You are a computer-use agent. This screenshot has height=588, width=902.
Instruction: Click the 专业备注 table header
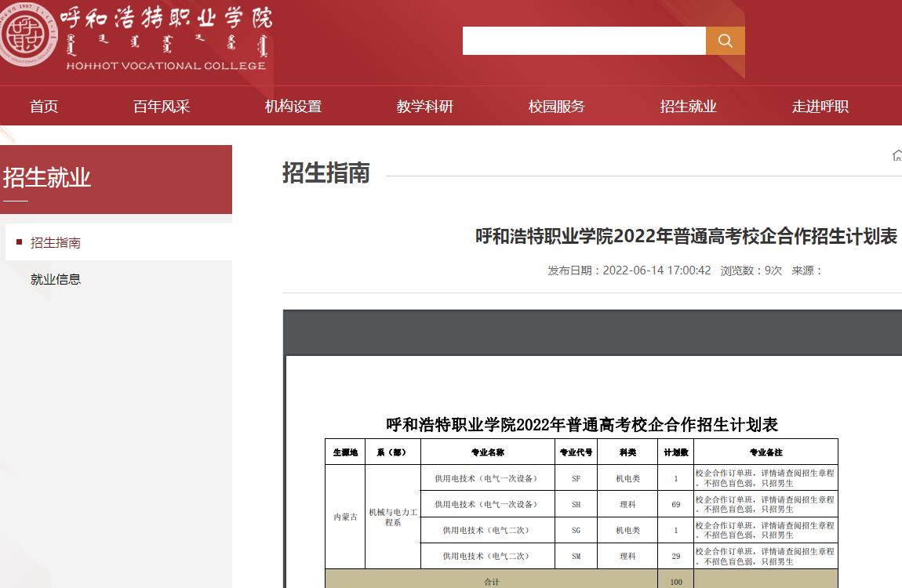(766, 452)
